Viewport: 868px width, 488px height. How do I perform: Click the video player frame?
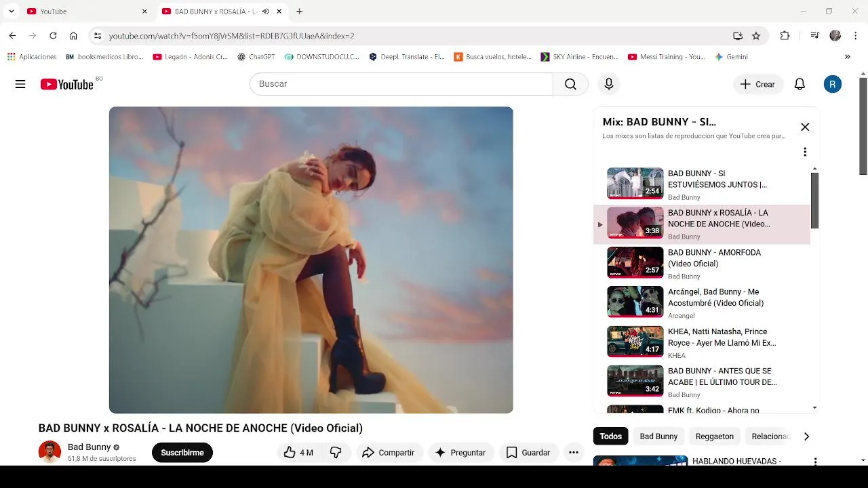coord(311,260)
